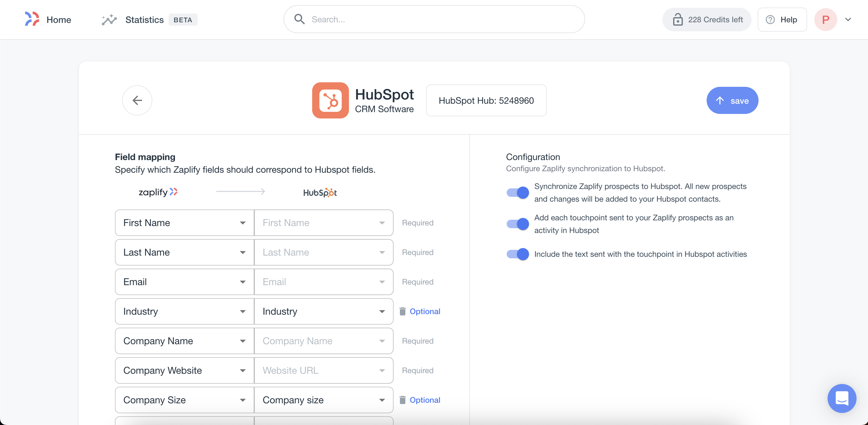Delete the Industry mapping with trash icon

click(x=402, y=311)
